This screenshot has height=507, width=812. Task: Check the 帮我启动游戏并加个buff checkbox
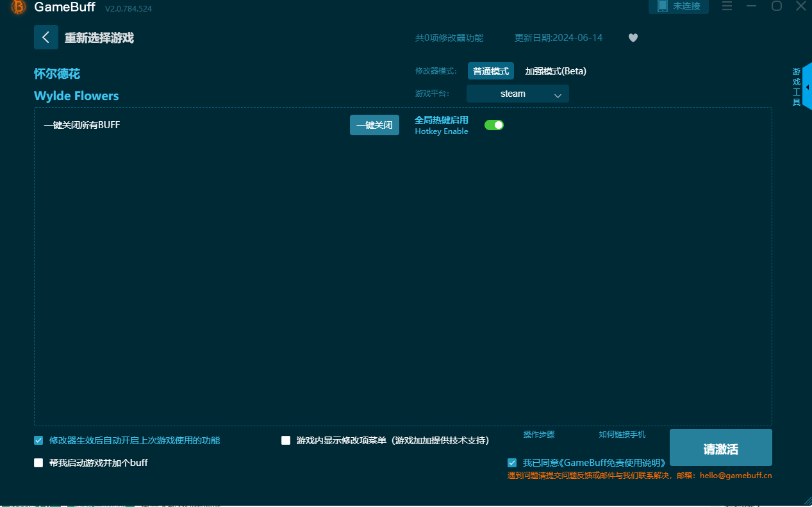point(38,463)
